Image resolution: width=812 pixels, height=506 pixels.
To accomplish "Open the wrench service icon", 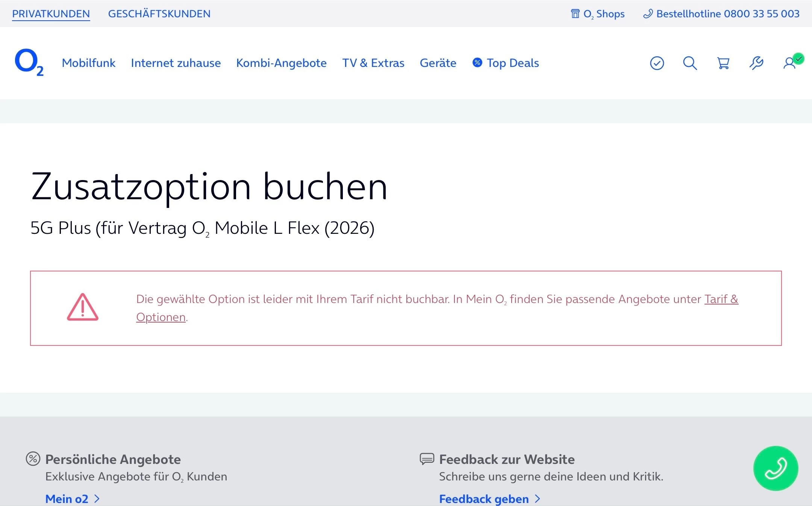I will click(x=756, y=63).
